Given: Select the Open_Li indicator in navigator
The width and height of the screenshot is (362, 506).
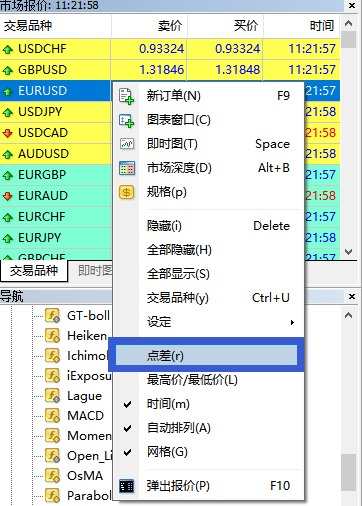Looking at the screenshot, I should (x=89, y=456).
